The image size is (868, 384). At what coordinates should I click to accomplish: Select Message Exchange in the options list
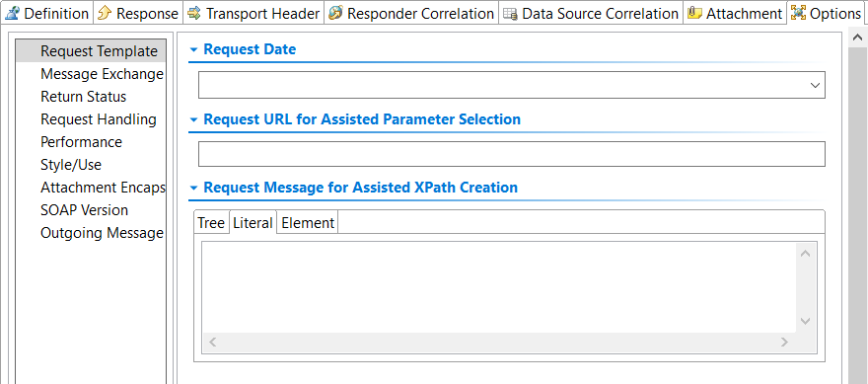tap(102, 74)
